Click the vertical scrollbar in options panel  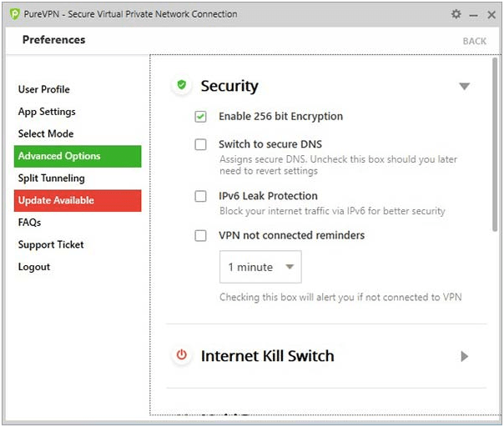point(495,144)
